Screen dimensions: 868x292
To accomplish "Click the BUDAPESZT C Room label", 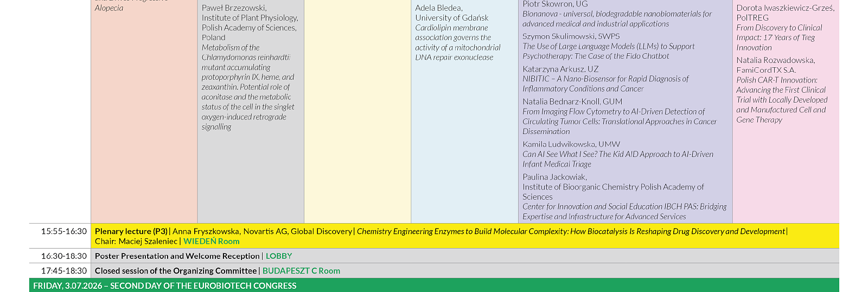I will [301, 271].
